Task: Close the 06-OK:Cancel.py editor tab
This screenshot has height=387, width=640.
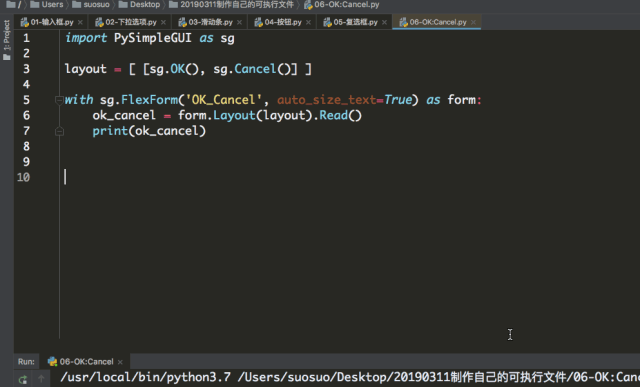Action: (473, 22)
